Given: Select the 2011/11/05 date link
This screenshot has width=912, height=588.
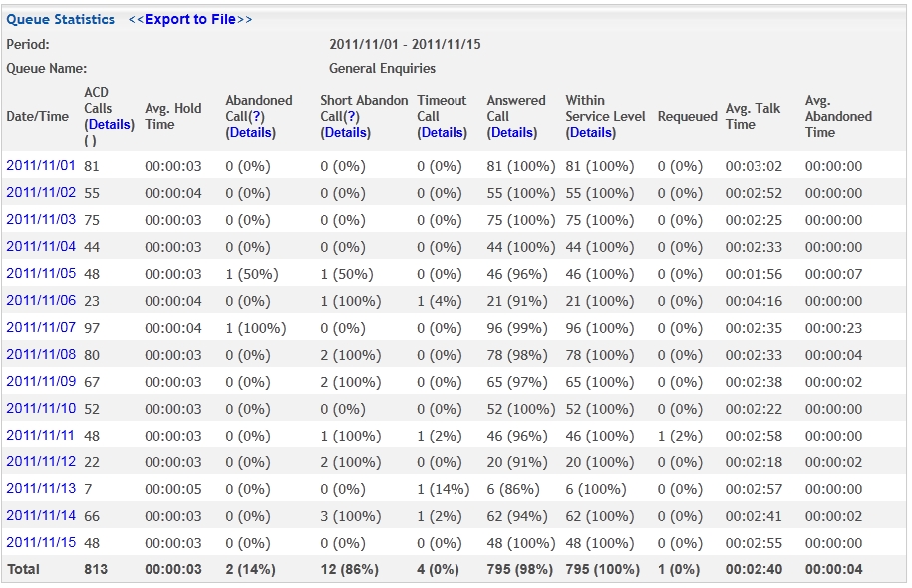Looking at the screenshot, I should coord(41,273).
